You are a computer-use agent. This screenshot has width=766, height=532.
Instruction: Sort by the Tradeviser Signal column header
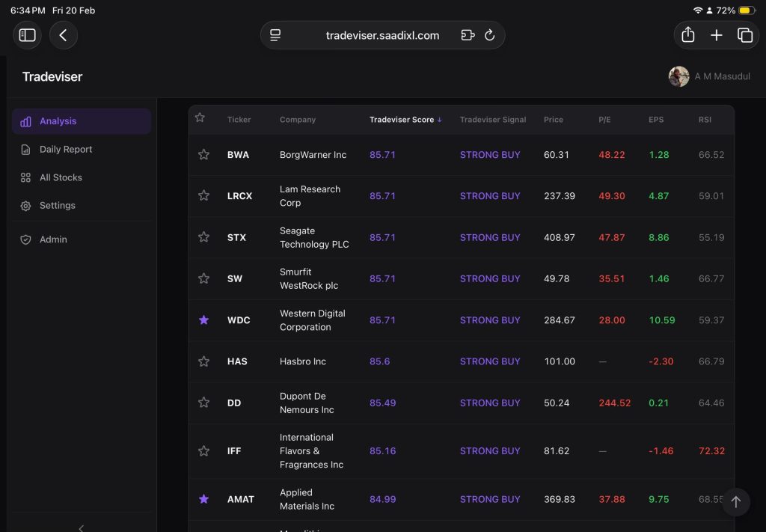(x=492, y=120)
